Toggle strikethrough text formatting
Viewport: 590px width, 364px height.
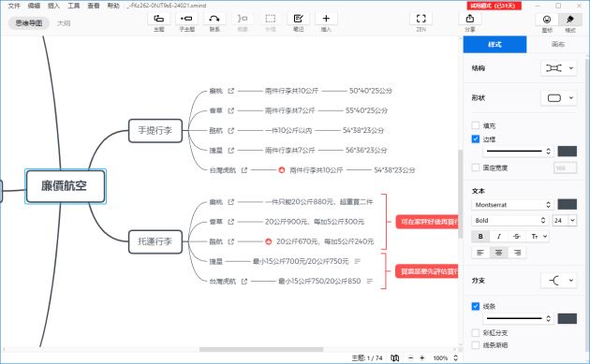pos(517,236)
